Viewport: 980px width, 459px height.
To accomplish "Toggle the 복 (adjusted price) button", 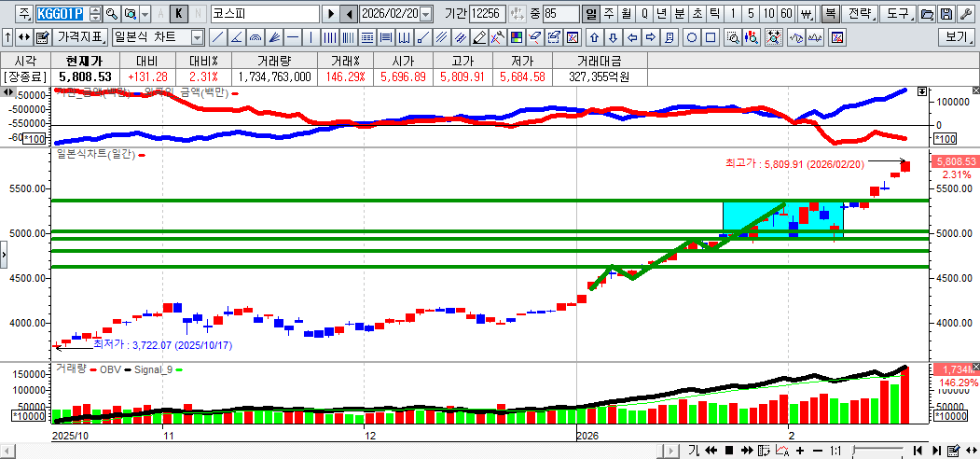I will point(830,14).
